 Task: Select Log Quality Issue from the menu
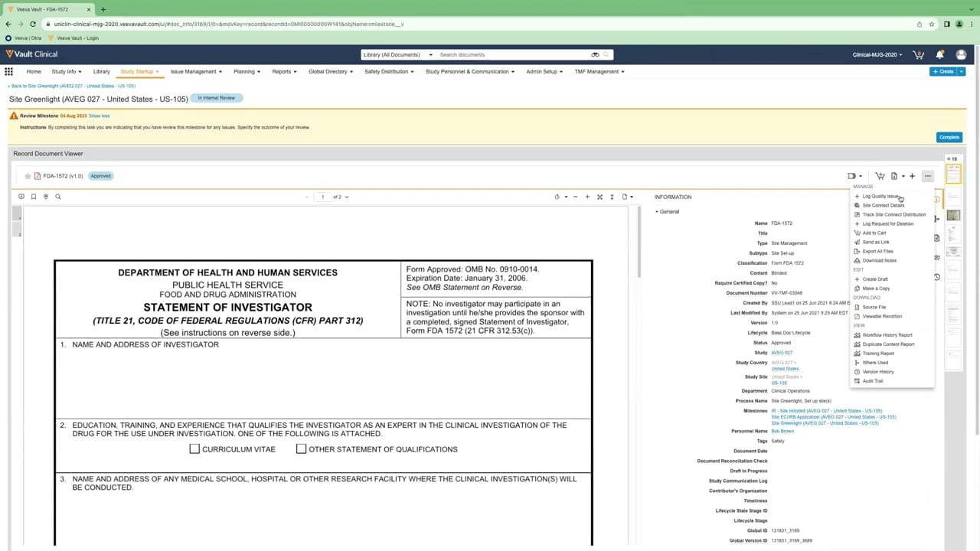coord(880,197)
